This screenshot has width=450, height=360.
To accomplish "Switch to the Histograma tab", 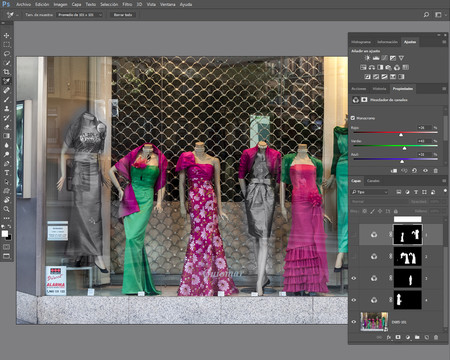I will tap(361, 42).
